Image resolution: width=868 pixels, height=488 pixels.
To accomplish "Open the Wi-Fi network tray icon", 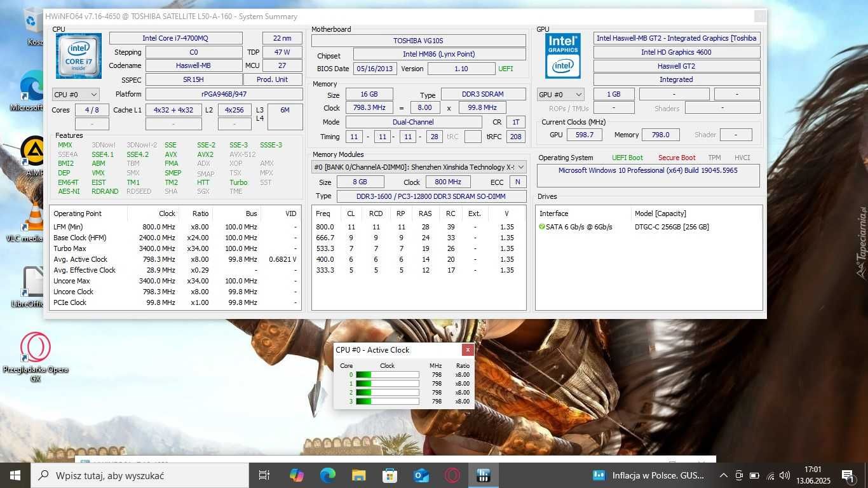I will point(770,475).
